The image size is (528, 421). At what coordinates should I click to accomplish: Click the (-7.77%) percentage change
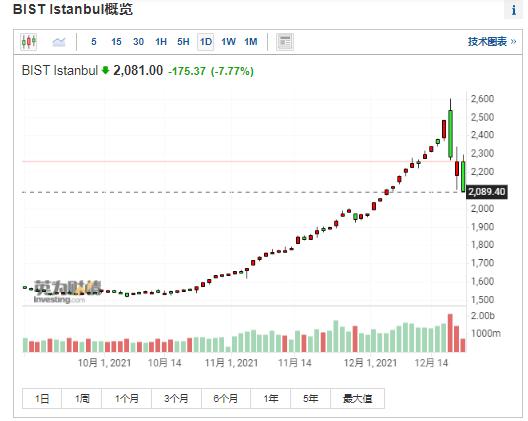click(x=232, y=71)
